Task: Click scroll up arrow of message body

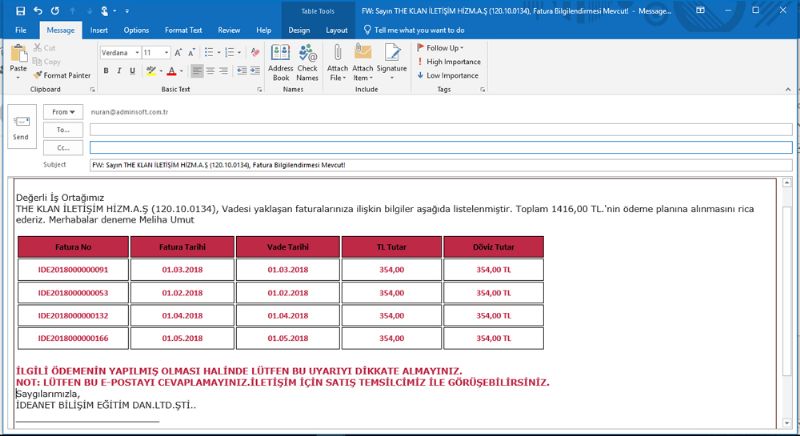Action: pyautogui.click(x=787, y=182)
